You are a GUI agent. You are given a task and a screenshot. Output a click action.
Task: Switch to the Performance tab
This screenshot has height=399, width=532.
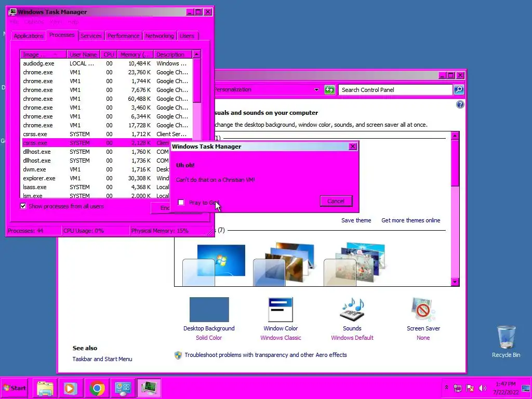point(124,36)
